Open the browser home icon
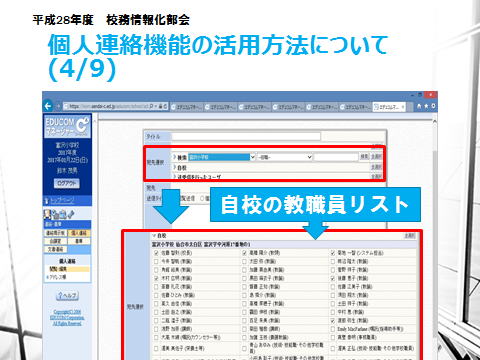This screenshot has width=480, height=360. coord(419,106)
